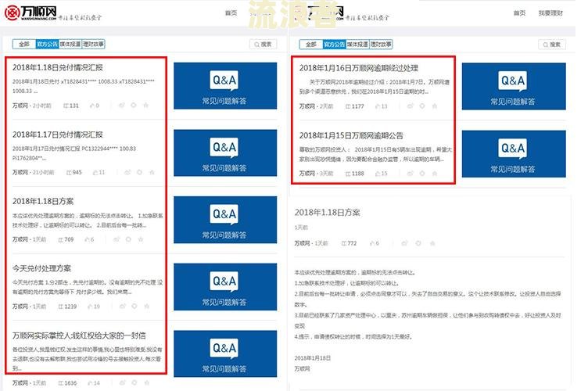Image resolution: width=588 pixels, height=391 pixels.
Task: Share the 今天兑付处理方案 post
Action: [122, 307]
